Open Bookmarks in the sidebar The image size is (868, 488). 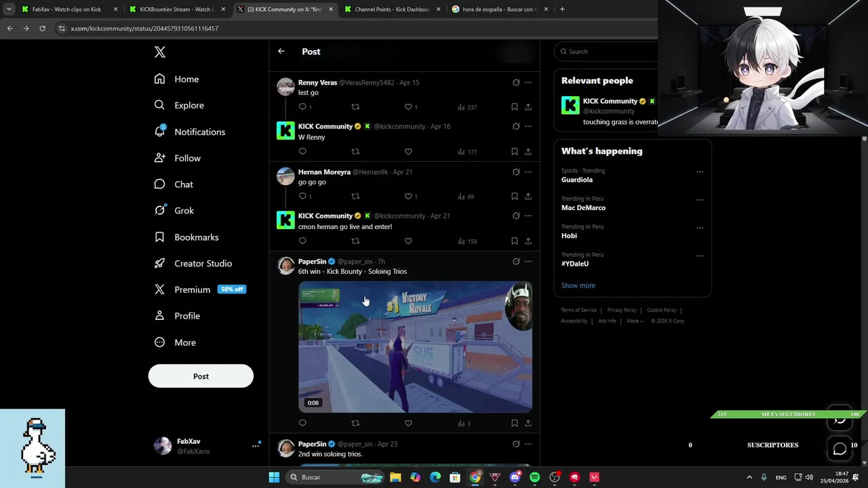coord(186,237)
